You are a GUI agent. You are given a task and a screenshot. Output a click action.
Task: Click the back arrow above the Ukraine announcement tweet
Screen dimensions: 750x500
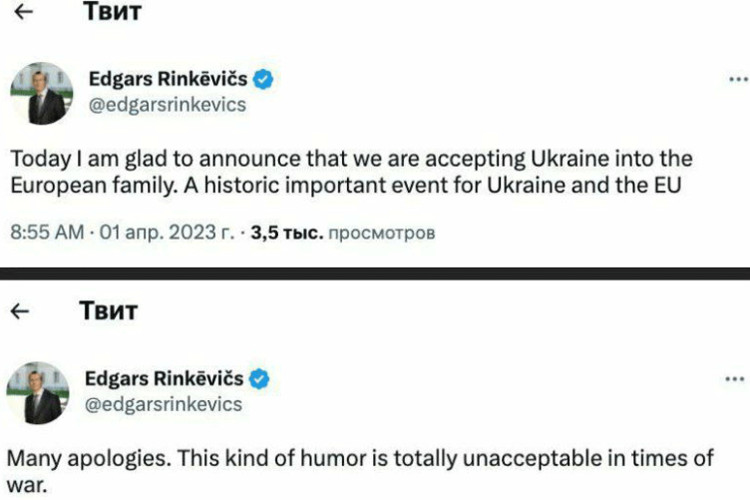pos(28,15)
